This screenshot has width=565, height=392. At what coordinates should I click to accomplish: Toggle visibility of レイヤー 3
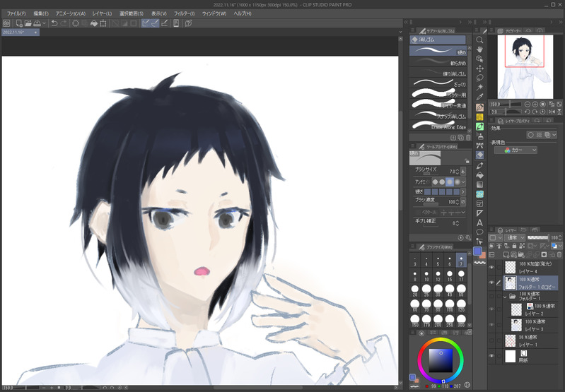[491, 325]
